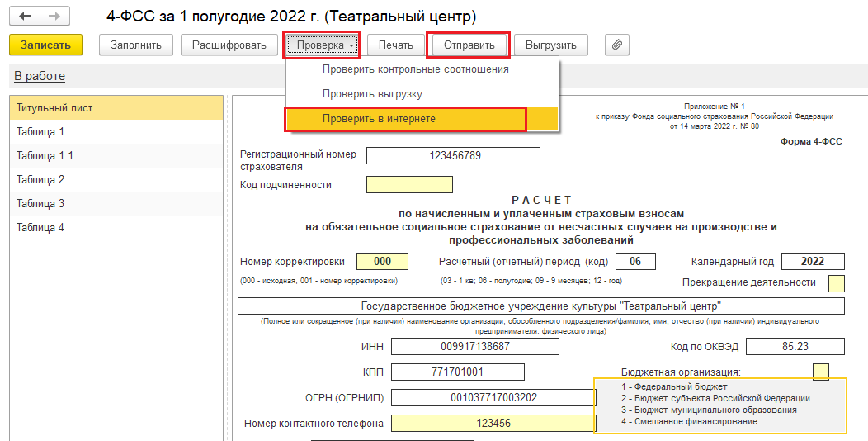This screenshot has width=868, height=441.
Task: Click the registration number field 123456789
Action: coord(453,156)
